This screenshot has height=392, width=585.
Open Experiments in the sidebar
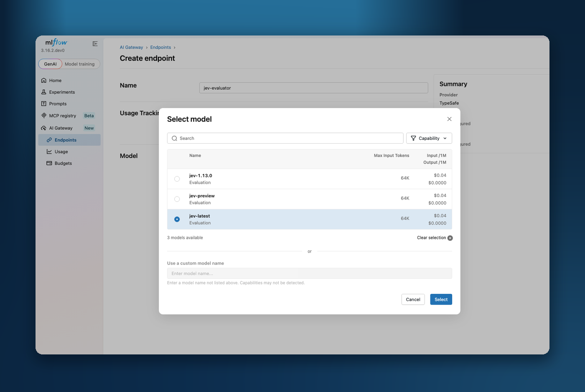pos(69,92)
